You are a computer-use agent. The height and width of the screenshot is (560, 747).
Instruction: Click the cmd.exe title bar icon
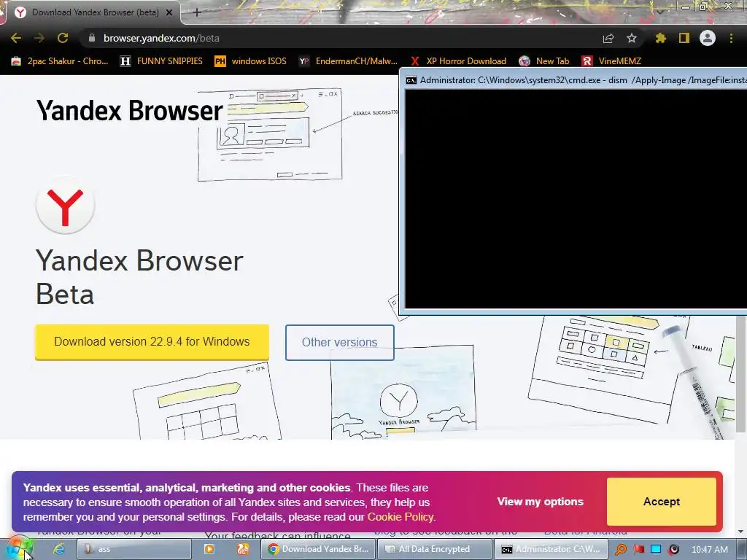click(x=411, y=80)
